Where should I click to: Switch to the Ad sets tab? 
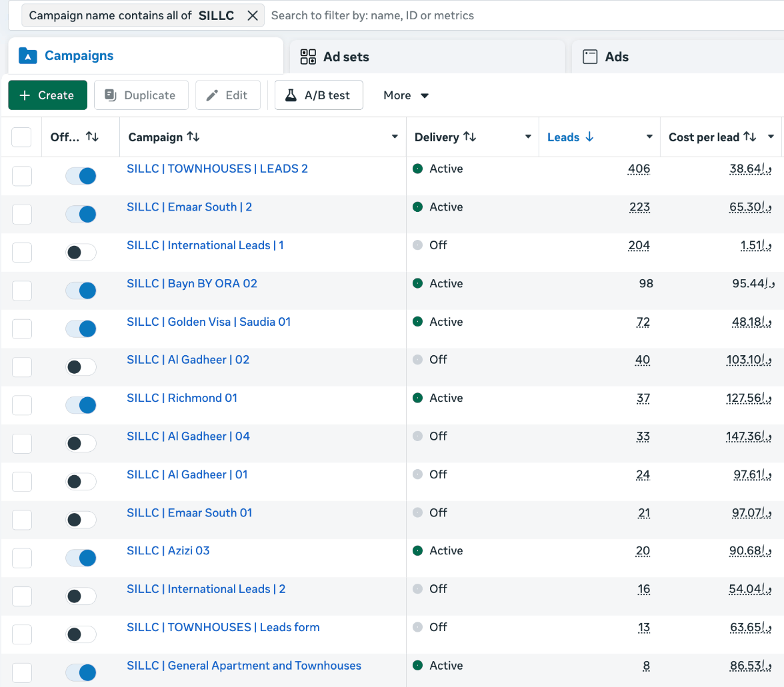point(427,57)
